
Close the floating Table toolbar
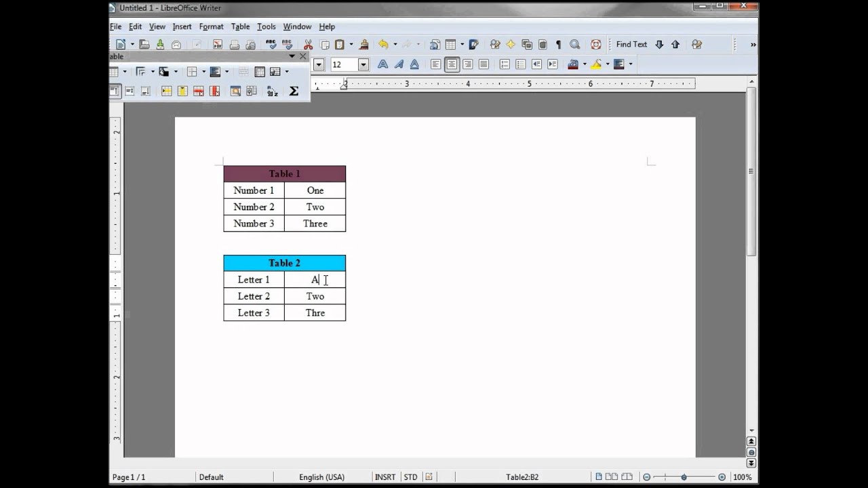point(303,56)
